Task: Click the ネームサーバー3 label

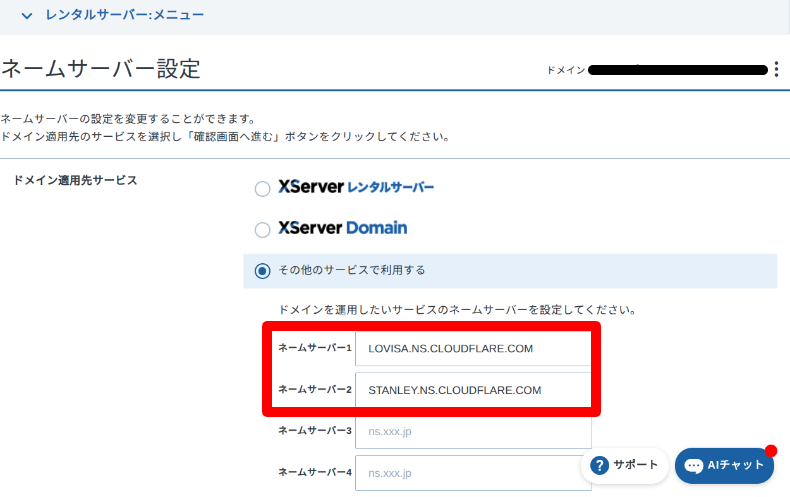Action: [315, 430]
